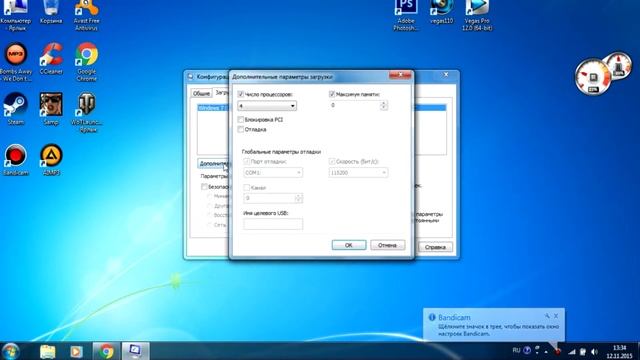640x360 pixels.
Task: Launch CCleaner from the desktop
Action: [x=51, y=58]
